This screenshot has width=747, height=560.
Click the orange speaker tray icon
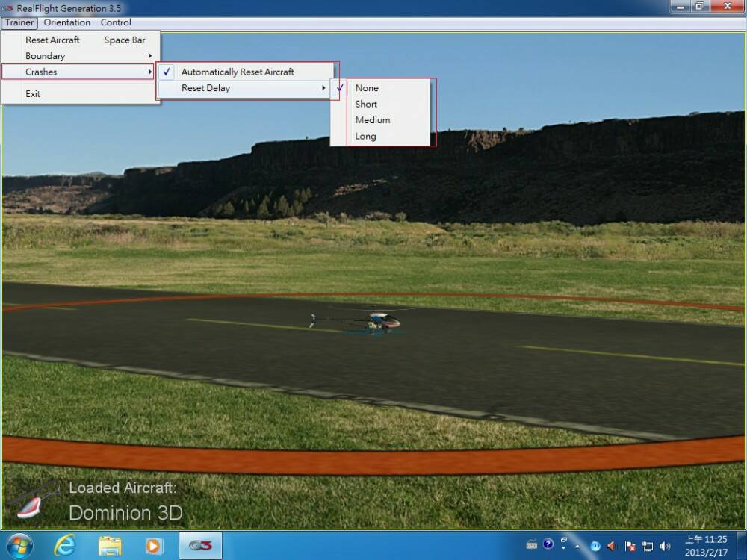pos(611,547)
